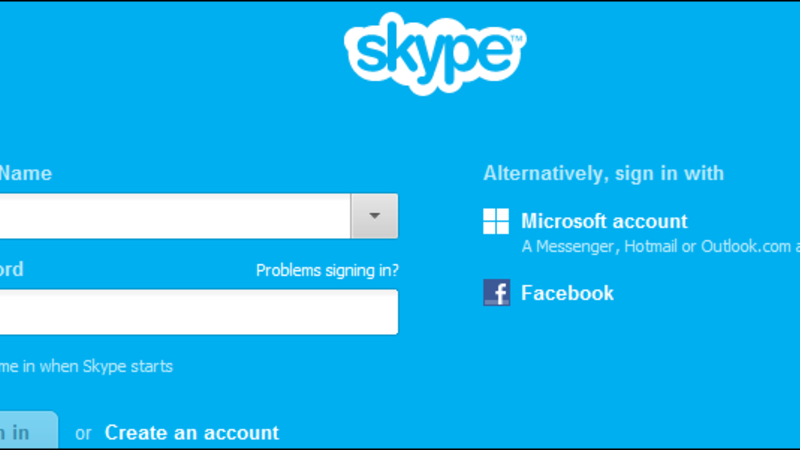Image resolution: width=800 pixels, height=450 pixels.
Task: Click the Skype cloud logo
Action: (435, 54)
